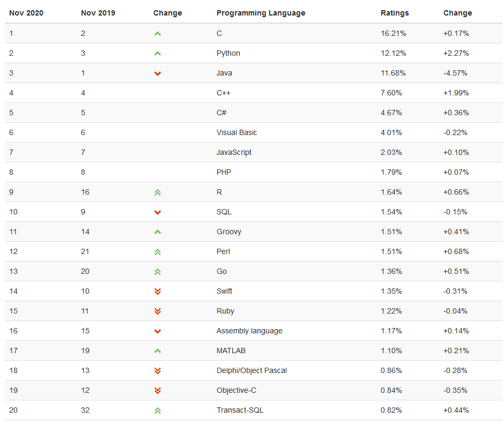
Task: Click the Delphi/Object Pascal entry
Action: pyautogui.click(x=251, y=370)
